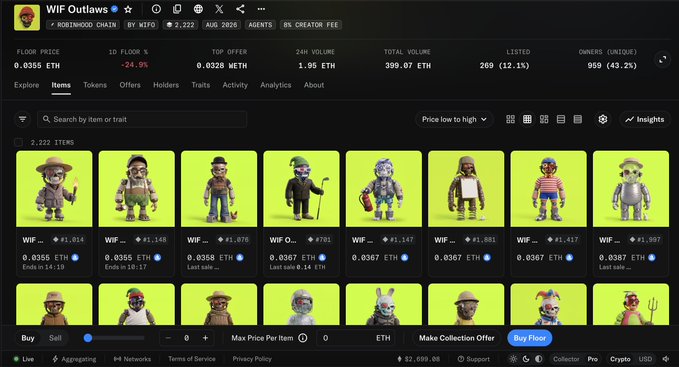Open the About tab
This screenshot has height=367, width=679.
(x=314, y=85)
